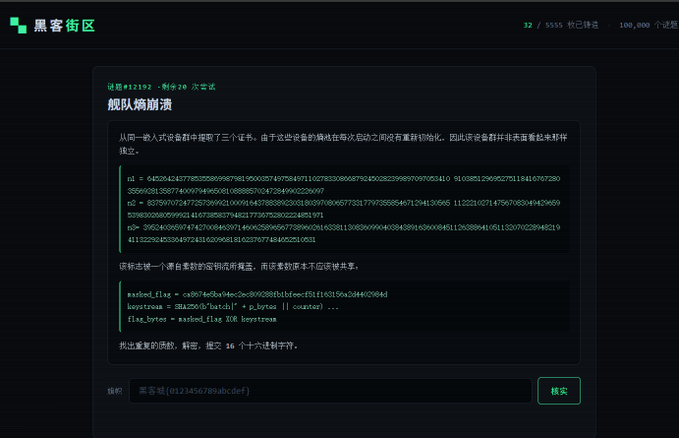Click the puzzle #12192 attempts label
This screenshot has width=679, height=438.
click(x=161, y=87)
